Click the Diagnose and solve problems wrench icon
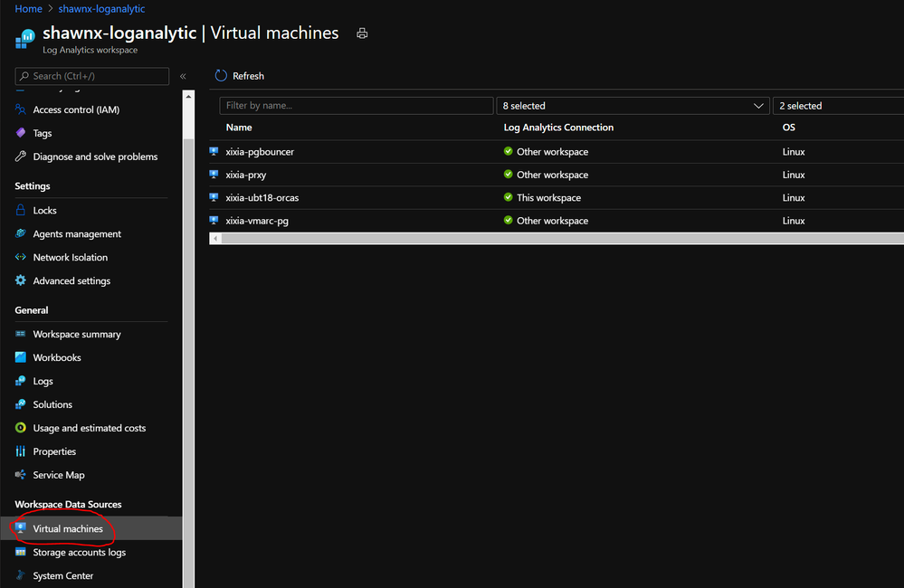 click(x=21, y=156)
